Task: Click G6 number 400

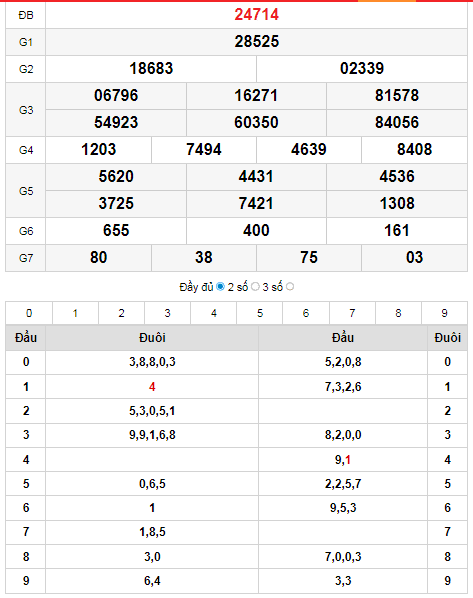Action: 256,231
